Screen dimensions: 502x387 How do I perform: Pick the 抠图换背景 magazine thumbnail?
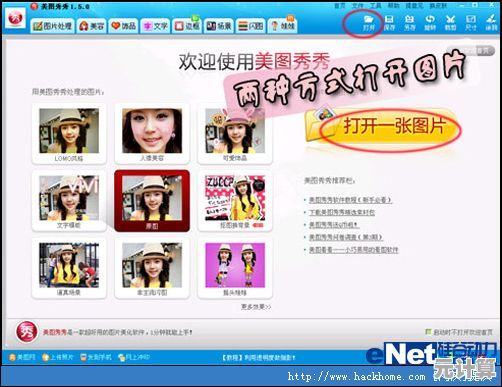[x=235, y=201]
